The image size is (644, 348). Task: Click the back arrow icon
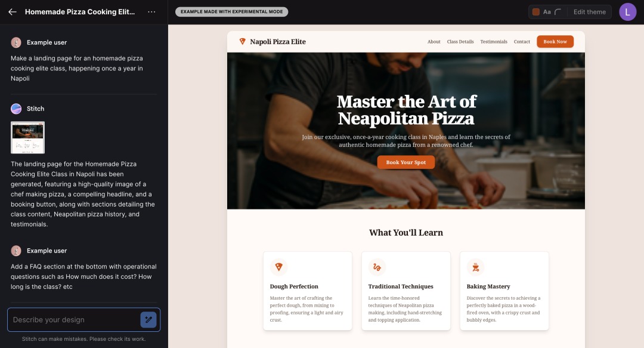click(x=13, y=12)
